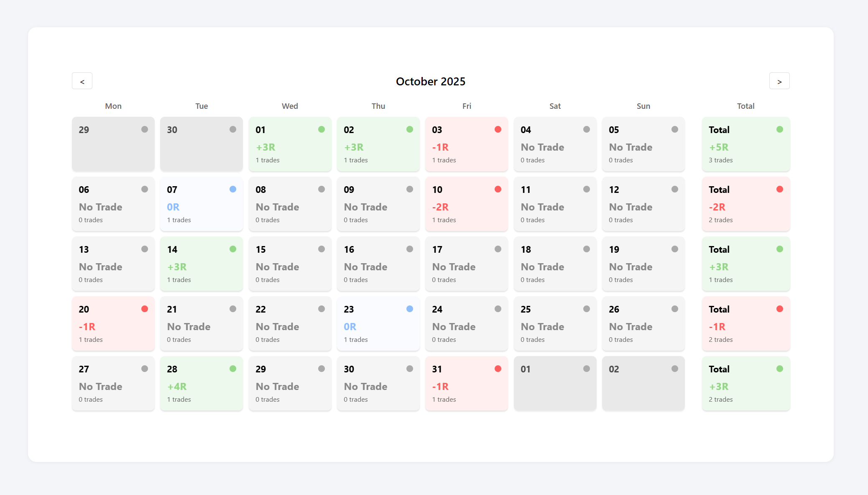Image resolution: width=868 pixels, height=495 pixels.
Task: Click the gray status dot on October 08
Action: [x=321, y=189]
